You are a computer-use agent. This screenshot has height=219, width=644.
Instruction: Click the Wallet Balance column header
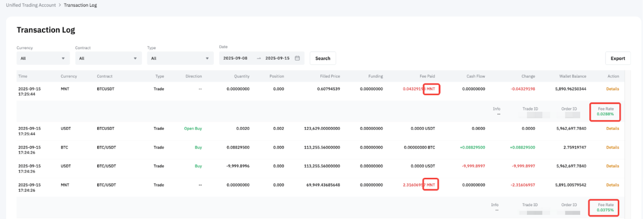[572, 76]
